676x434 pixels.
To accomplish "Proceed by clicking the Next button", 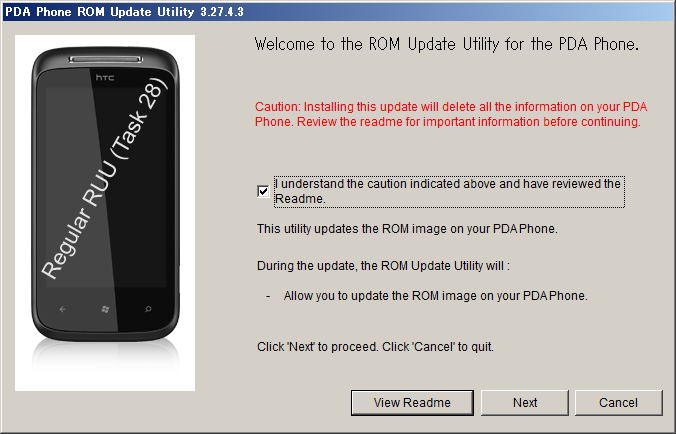I will pyautogui.click(x=525, y=403).
